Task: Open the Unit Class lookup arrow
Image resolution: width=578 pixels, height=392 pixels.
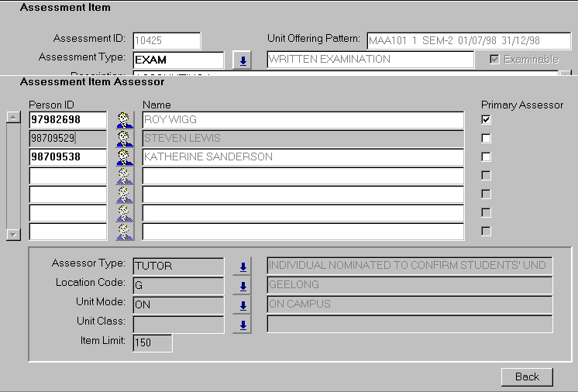Action: pos(243,325)
